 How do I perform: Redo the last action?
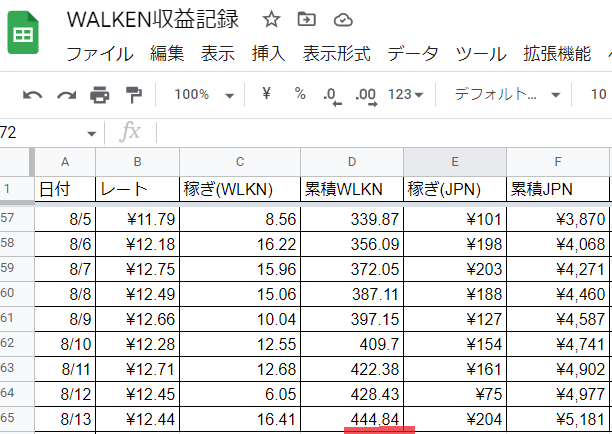coord(66,95)
